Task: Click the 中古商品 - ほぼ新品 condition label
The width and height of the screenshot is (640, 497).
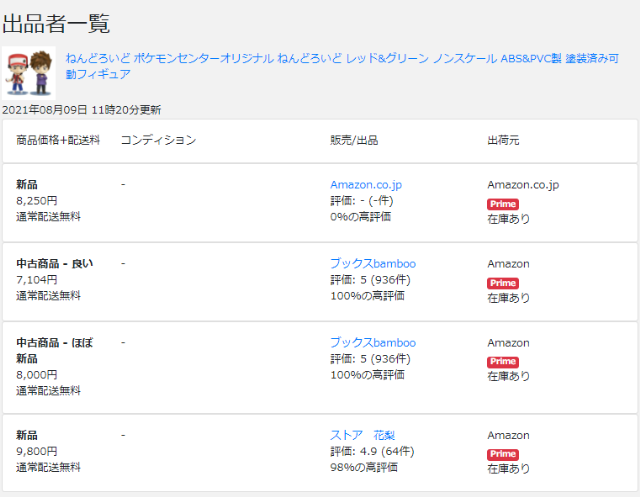Action: [55, 351]
